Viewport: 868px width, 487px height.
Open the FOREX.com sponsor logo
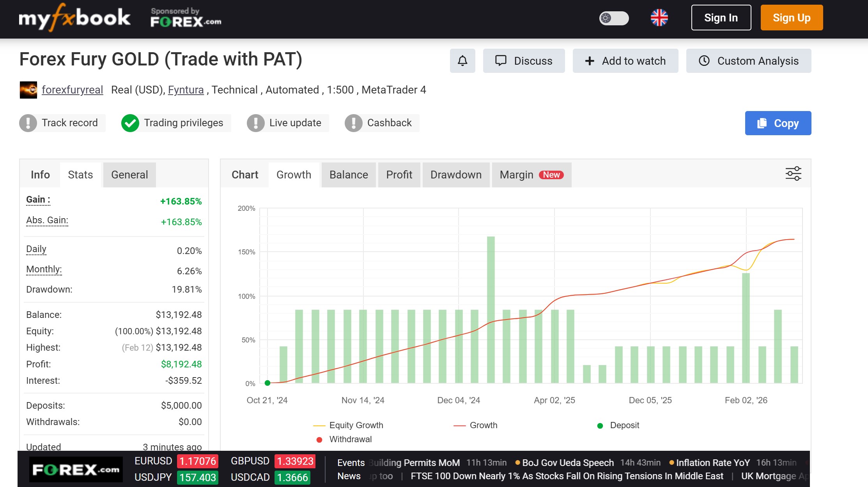pyautogui.click(x=186, y=18)
